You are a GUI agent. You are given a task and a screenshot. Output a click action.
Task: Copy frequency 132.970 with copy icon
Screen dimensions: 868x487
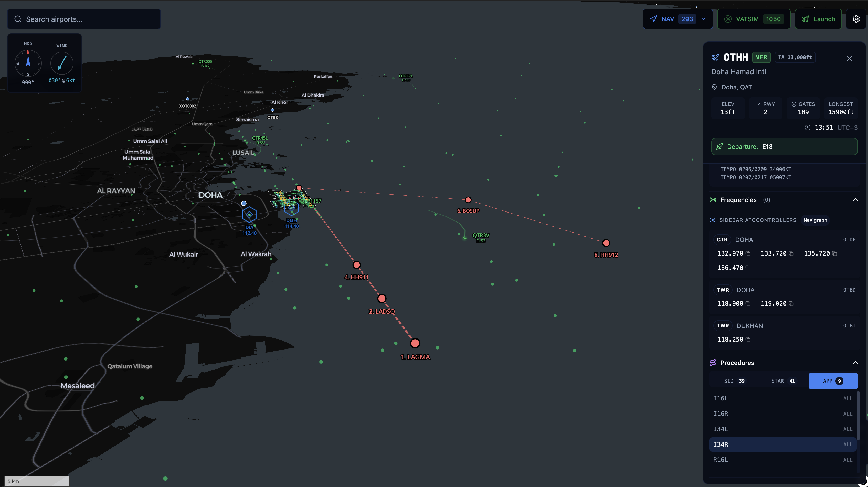(748, 253)
